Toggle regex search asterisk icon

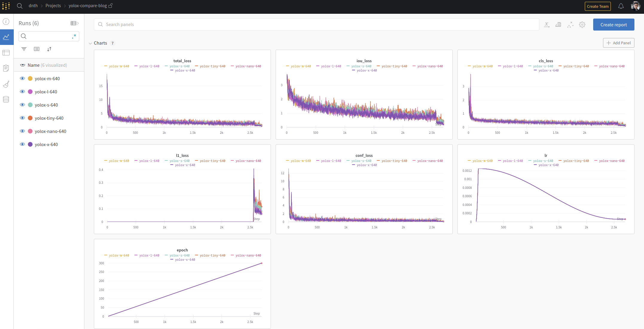(x=74, y=36)
